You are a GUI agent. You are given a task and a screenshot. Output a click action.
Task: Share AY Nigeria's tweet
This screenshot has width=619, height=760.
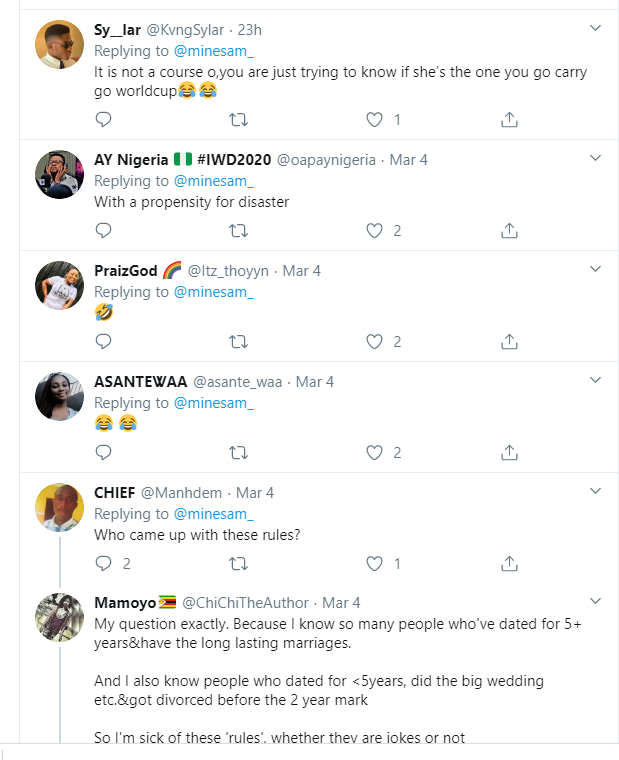click(x=508, y=231)
